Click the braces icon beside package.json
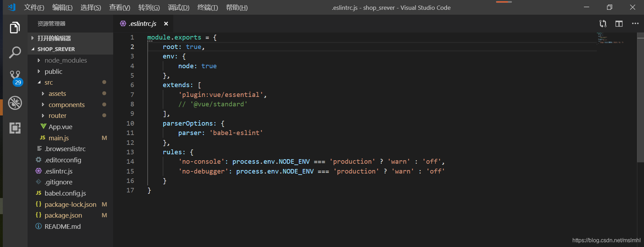 38,215
